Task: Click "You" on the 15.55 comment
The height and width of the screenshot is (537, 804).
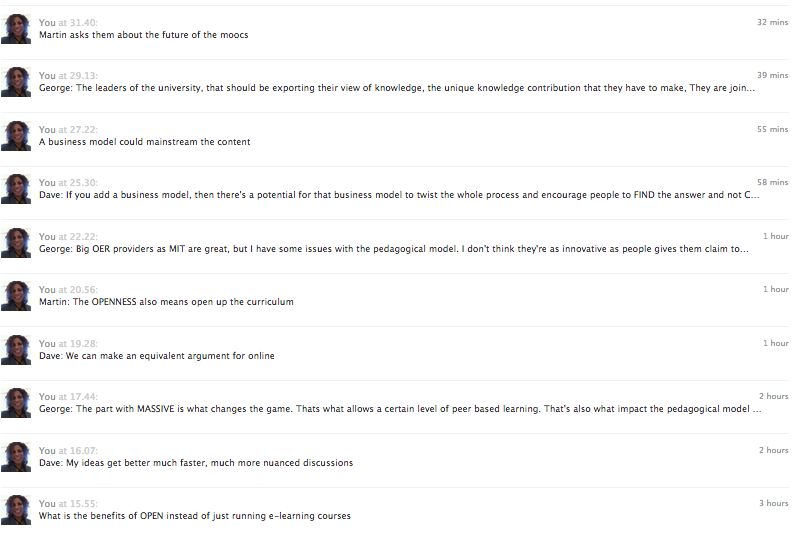Action: coord(47,504)
